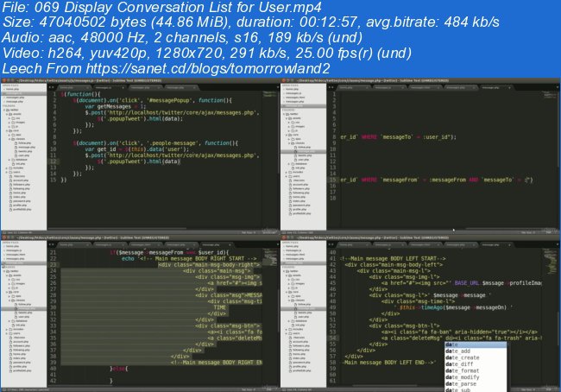Click 'getMessages' variable on line 3
561x392 pixels.
pos(114,107)
